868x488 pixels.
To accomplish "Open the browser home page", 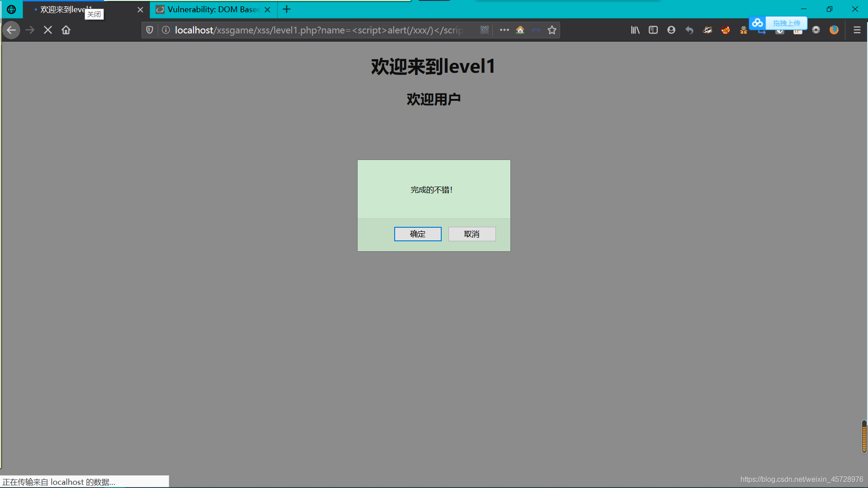I will point(66,30).
